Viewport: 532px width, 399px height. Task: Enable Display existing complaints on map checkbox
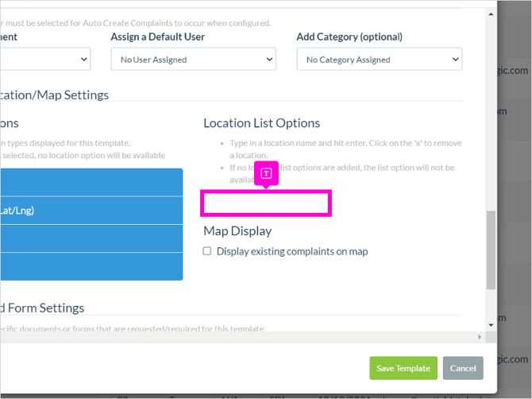click(x=207, y=251)
